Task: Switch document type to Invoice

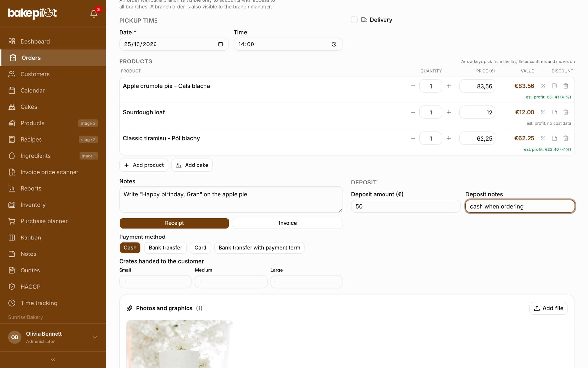Action: tap(288, 223)
